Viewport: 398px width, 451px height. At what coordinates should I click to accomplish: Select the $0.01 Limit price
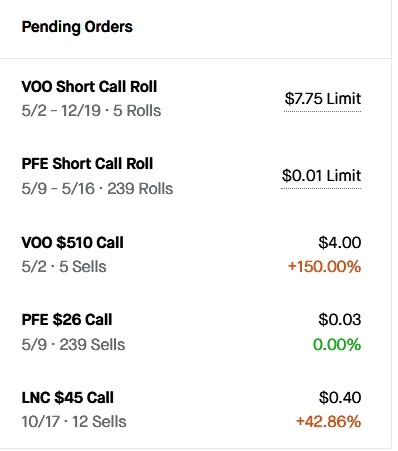coord(321,176)
